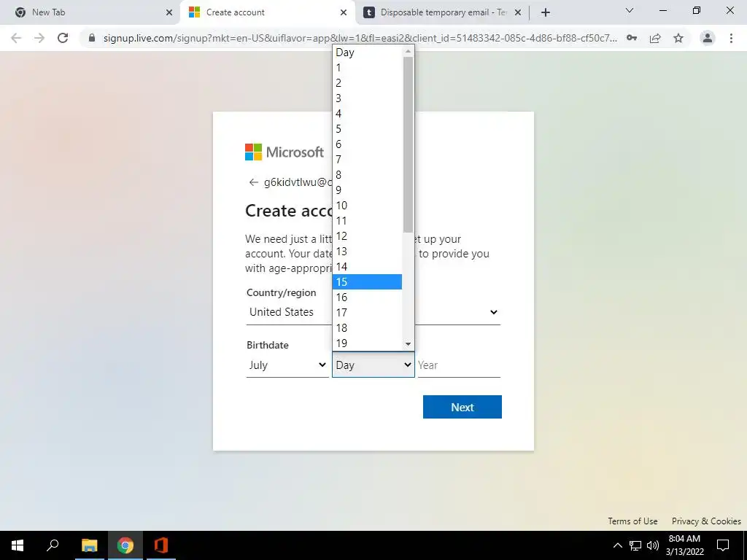The height and width of the screenshot is (560, 747).
Task: Pick day 16 in dropdown list
Action: pos(367,297)
